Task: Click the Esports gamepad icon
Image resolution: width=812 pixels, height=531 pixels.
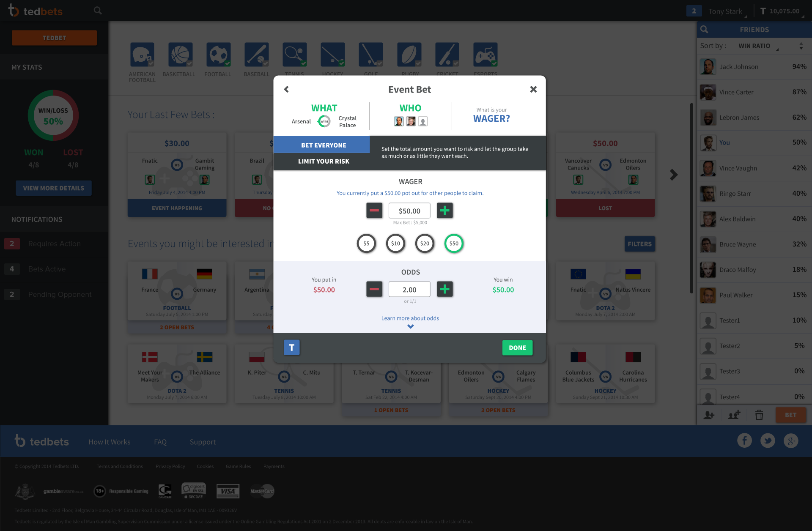Action: [x=485, y=55]
